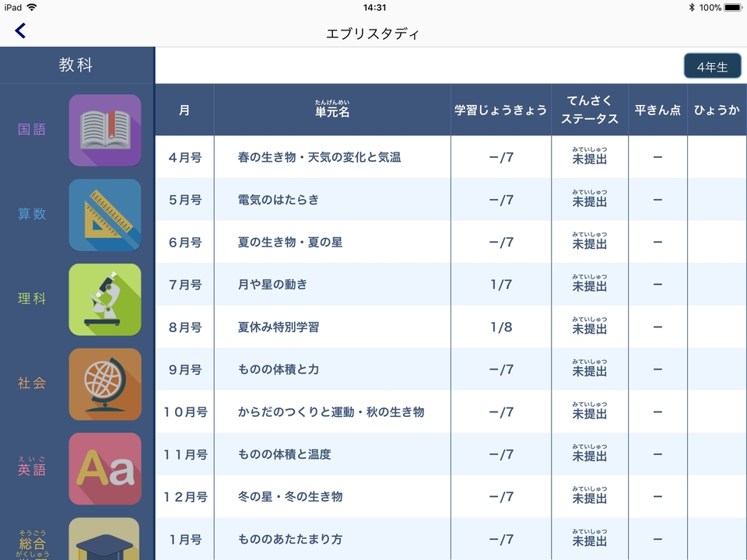The width and height of the screenshot is (747, 560).
Task: Select the 算数 ruler icon
Action: pyautogui.click(x=105, y=215)
